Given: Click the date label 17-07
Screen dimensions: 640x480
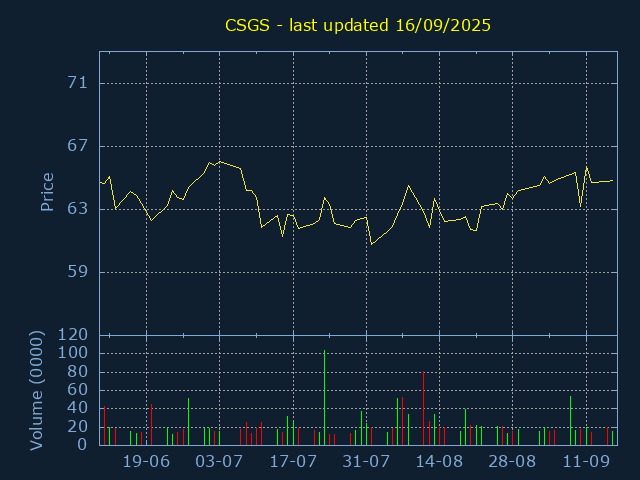Looking at the screenshot, I should click(x=293, y=462).
